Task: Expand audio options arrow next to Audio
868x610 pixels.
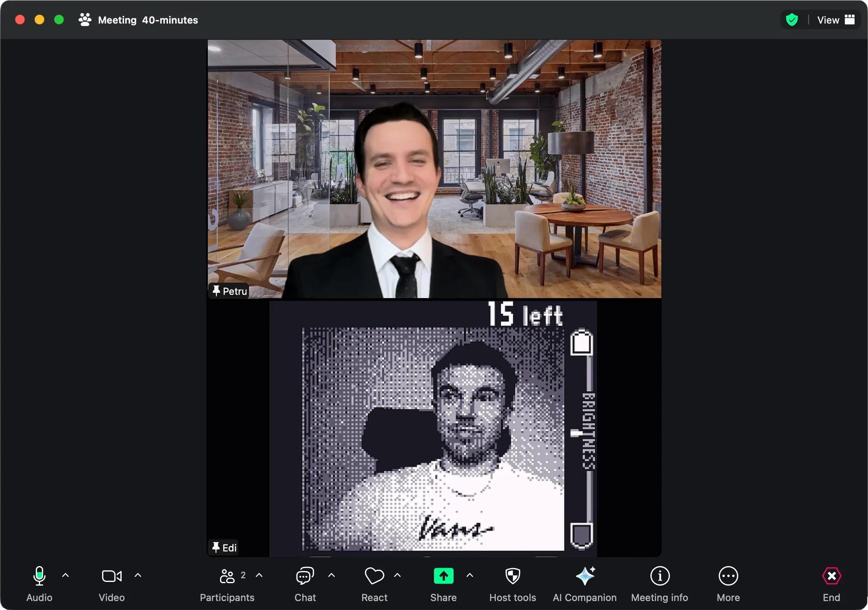Action: 65,575
